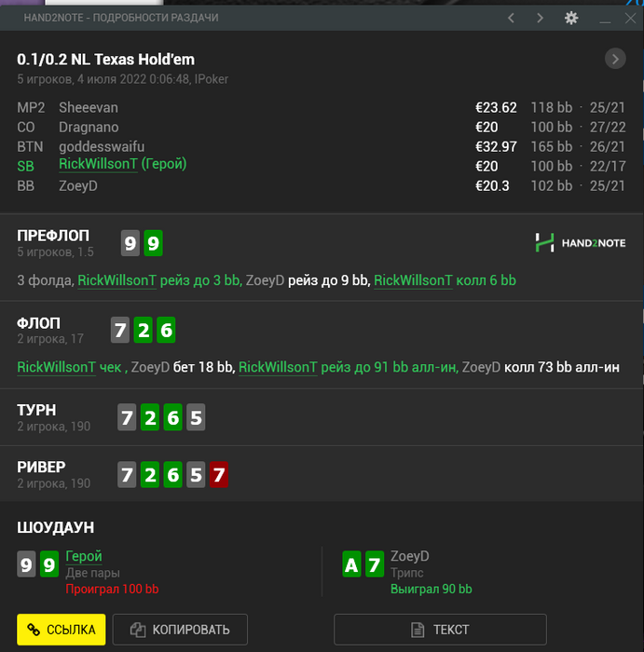644x652 pixels.
Task: Select player Dragnano in CO row
Action: (x=89, y=128)
